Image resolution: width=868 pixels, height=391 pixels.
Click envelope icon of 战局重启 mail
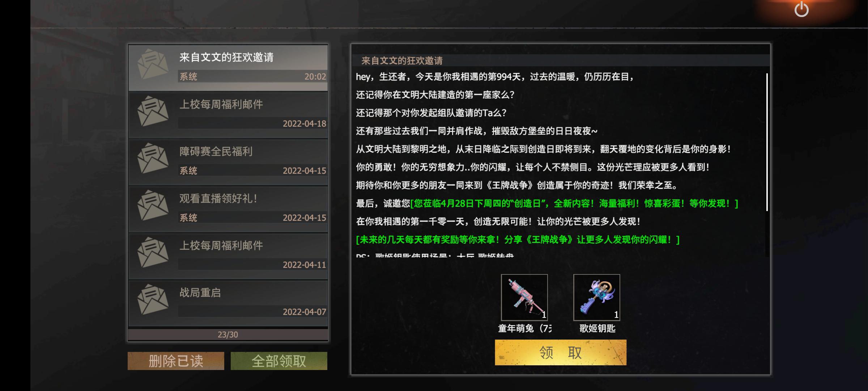click(x=153, y=299)
